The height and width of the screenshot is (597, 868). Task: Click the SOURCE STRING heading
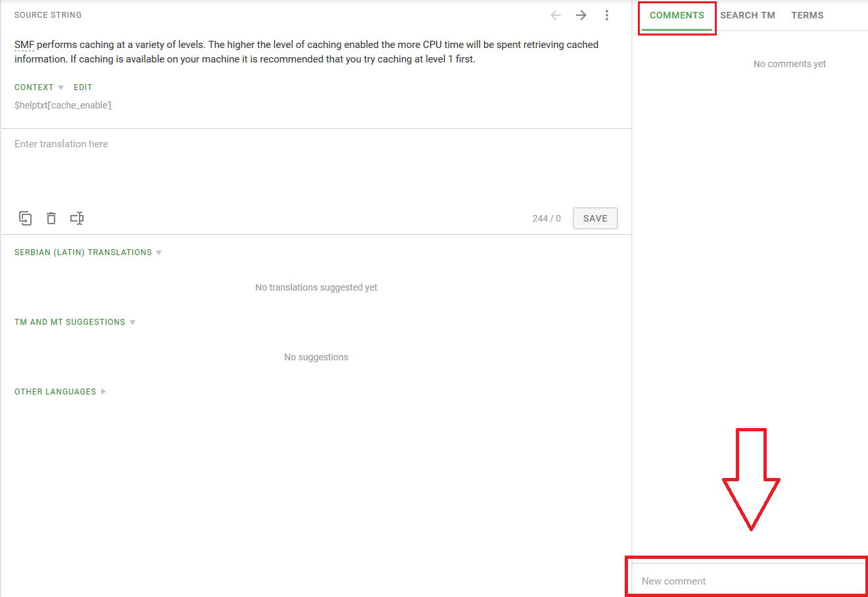click(x=48, y=15)
